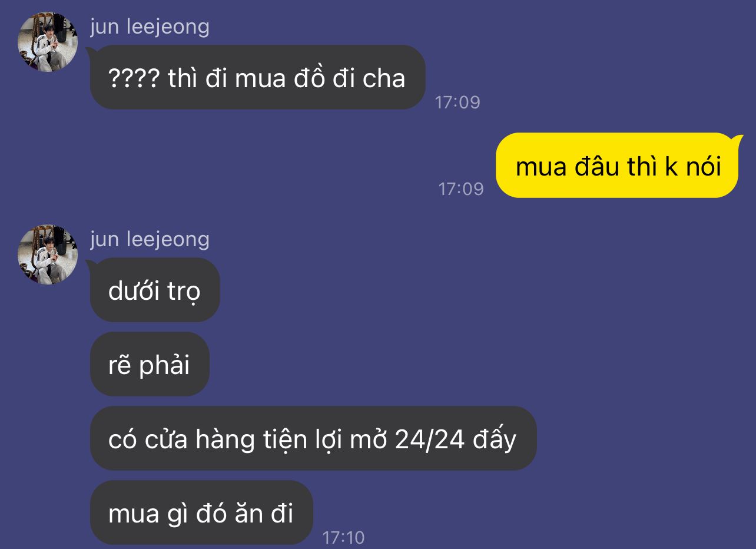Open jun leejeong's avatar beside first message
Viewport: 756px width, 549px height.
(48, 42)
